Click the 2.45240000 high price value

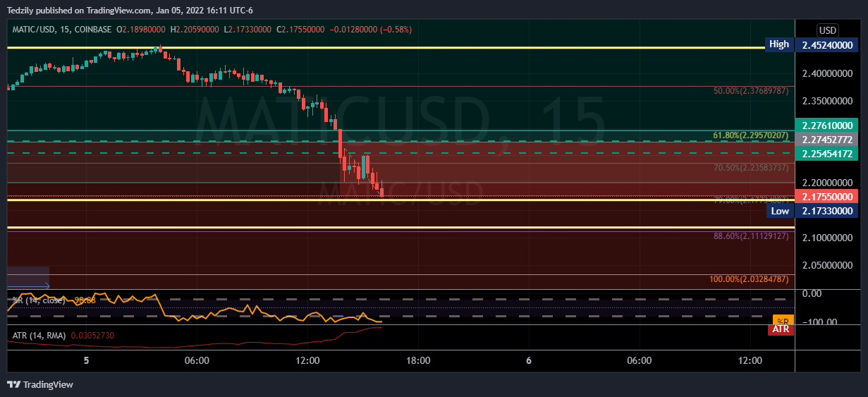click(x=827, y=44)
